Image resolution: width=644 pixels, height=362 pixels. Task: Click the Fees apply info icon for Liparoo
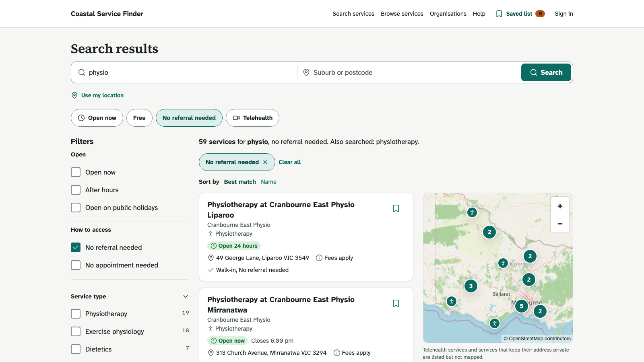point(319,258)
